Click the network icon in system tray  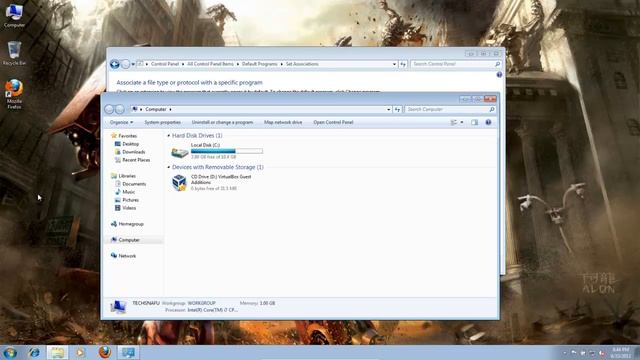point(592,353)
